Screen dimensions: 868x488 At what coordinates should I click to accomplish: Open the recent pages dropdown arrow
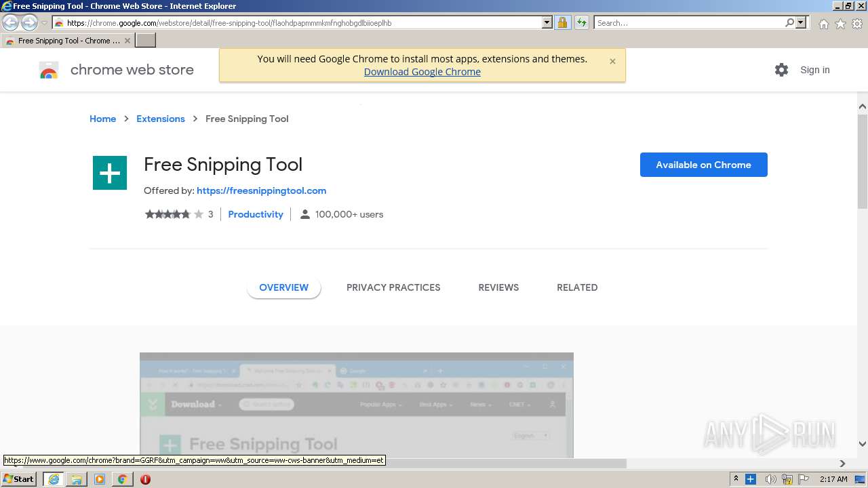tap(44, 22)
